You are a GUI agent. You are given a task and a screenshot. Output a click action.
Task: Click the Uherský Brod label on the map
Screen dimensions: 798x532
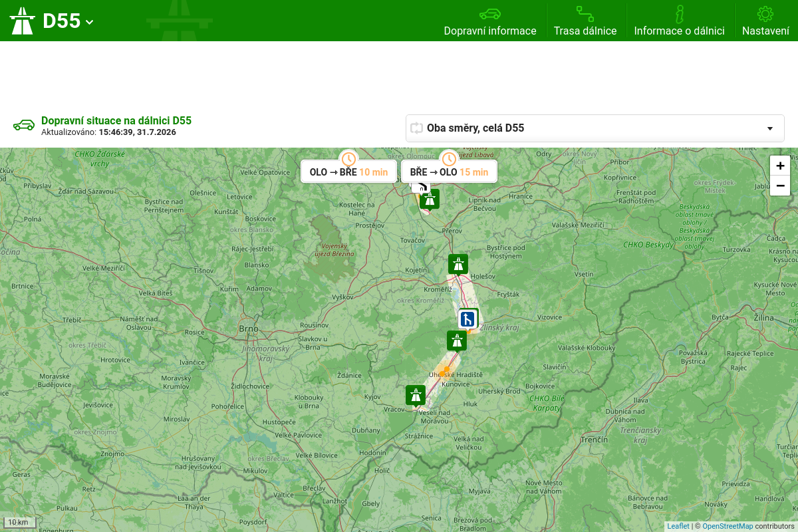(x=499, y=391)
